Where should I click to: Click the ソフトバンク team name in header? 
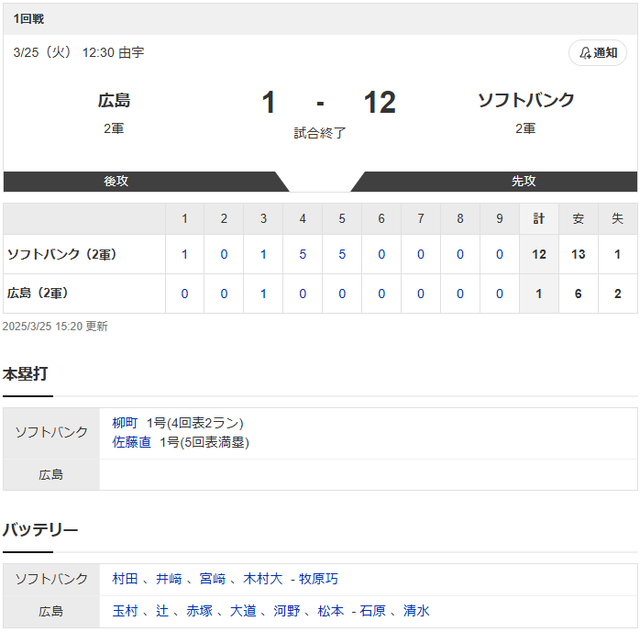pyautogui.click(x=526, y=100)
